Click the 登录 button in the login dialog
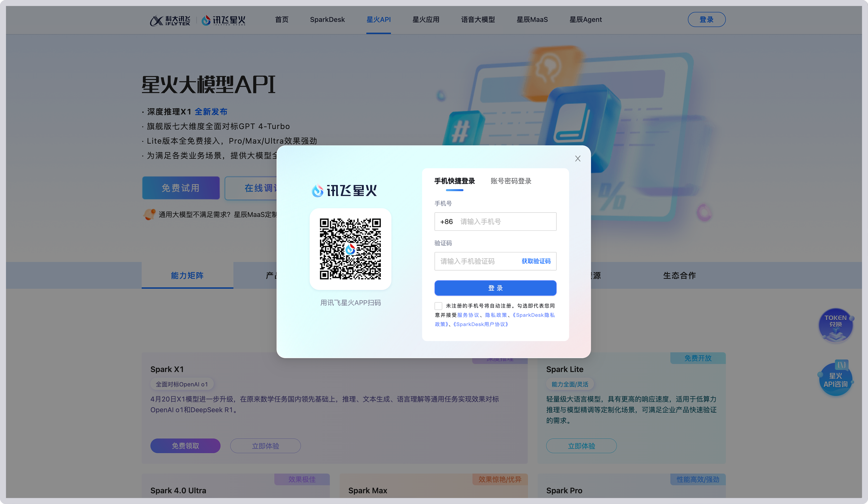This screenshot has width=868, height=504. tap(495, 288)
